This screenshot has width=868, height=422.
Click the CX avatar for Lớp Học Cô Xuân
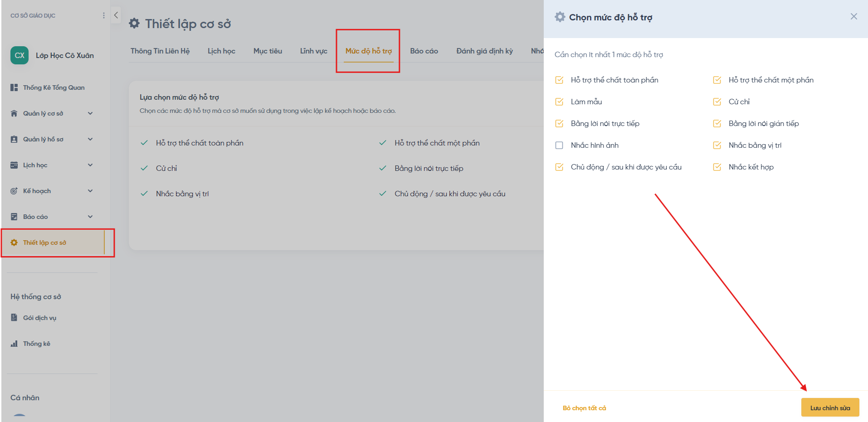pyautogui.click(x=20, y=55)
